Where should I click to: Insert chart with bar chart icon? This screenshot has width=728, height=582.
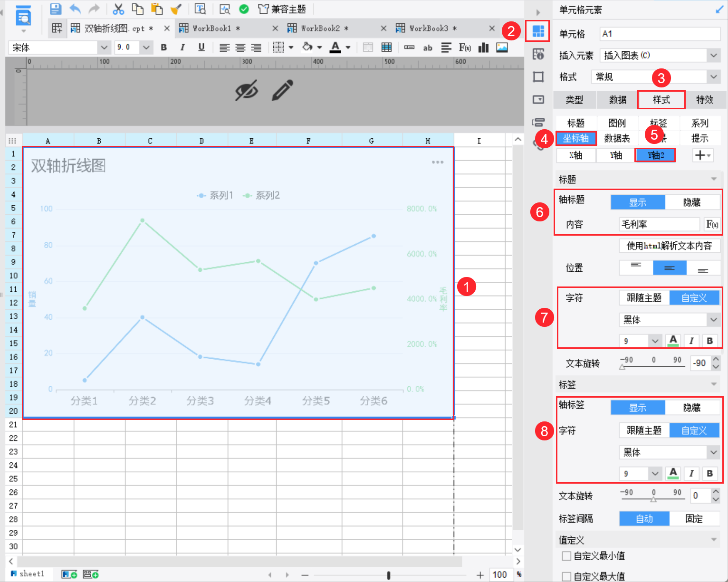point(483,47)
